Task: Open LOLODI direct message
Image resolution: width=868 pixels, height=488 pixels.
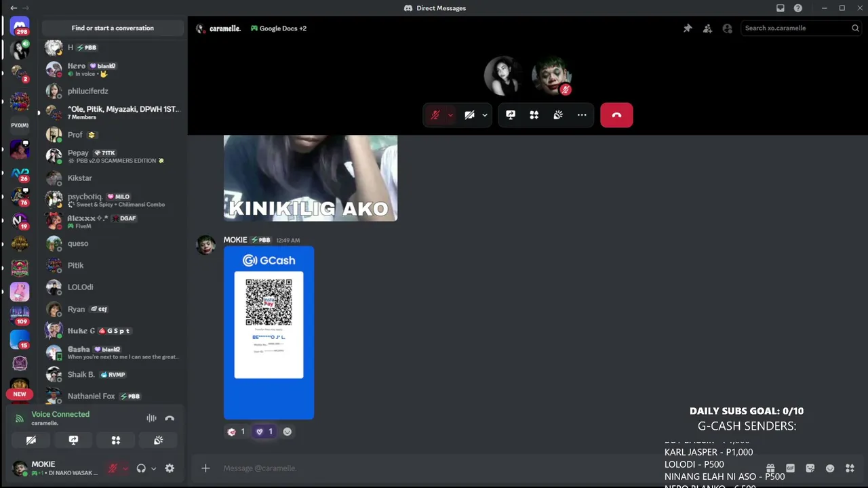Action: (x=113, y=287)
